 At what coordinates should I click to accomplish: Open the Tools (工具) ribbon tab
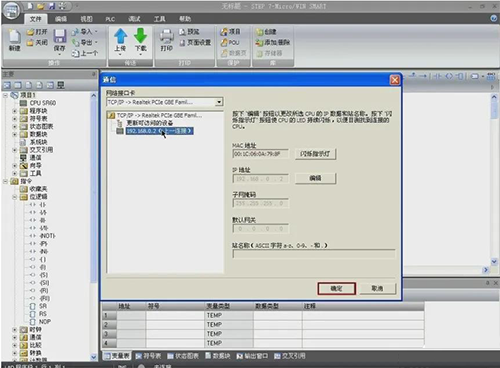[x=159, y=19]
